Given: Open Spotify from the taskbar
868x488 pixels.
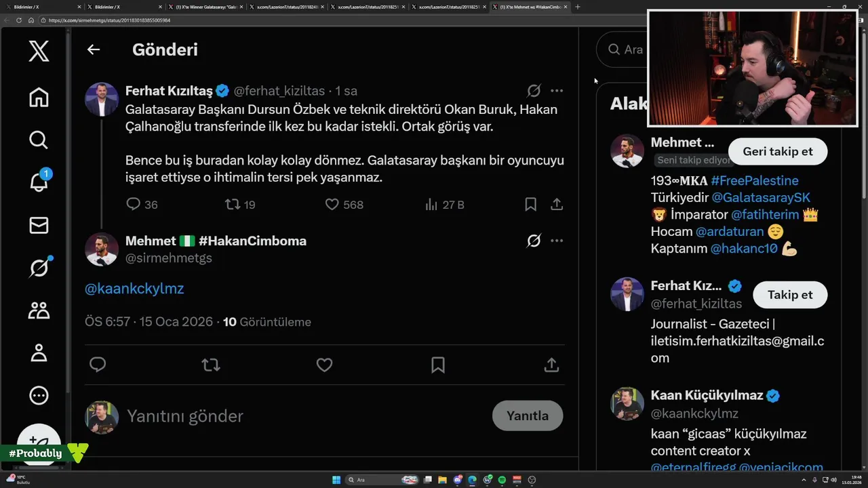Looking at the screenshot, I should click(502, 480).
